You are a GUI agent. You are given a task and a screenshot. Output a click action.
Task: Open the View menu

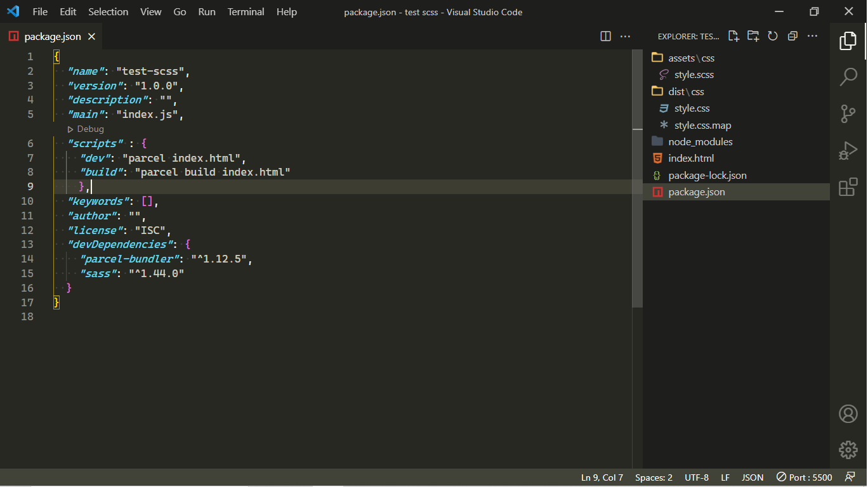(151, 12)
